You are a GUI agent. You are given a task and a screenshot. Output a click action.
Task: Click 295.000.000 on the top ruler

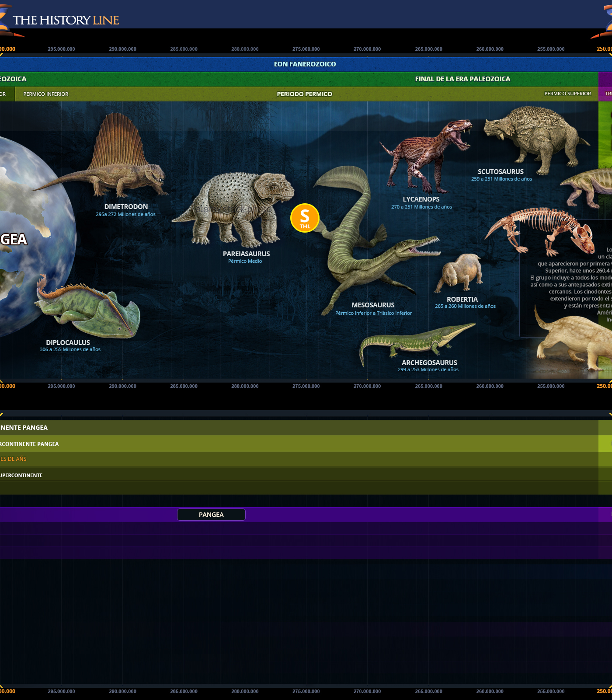[61, 49]
